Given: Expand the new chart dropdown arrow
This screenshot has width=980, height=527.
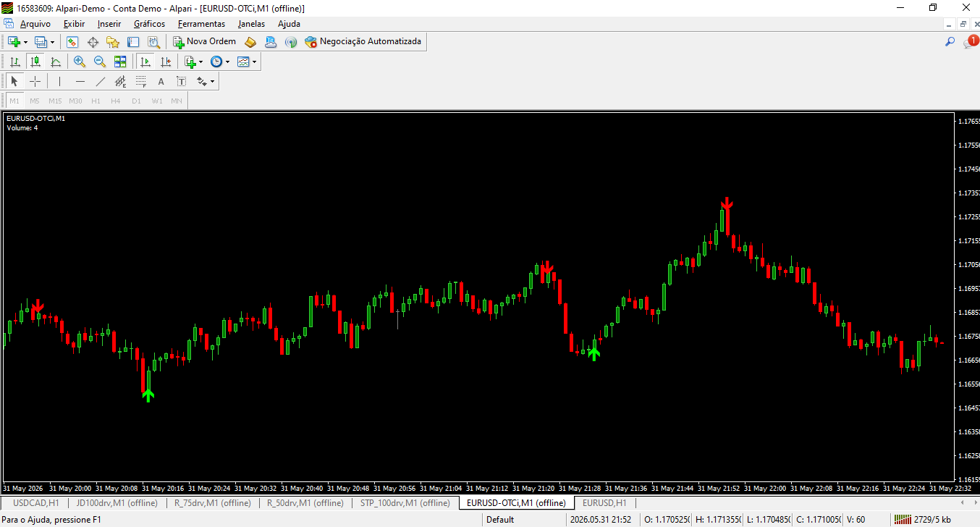Looking at the screenshot, I should pos(26,42).
